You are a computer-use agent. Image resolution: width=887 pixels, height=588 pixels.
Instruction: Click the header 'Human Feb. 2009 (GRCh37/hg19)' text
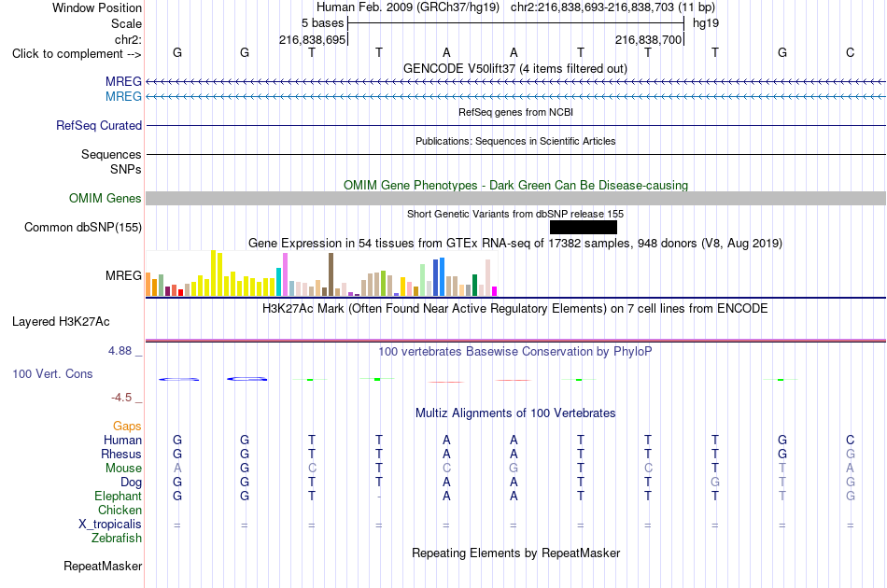(x=408, y=7)
